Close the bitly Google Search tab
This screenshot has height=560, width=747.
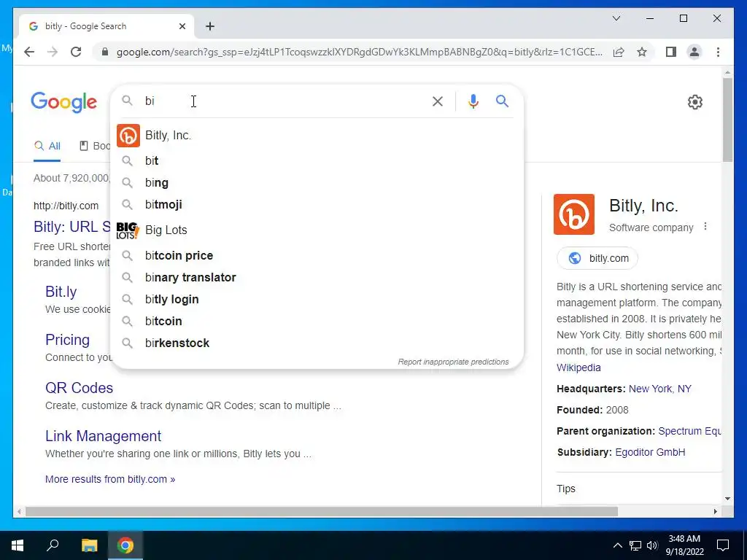182,27
